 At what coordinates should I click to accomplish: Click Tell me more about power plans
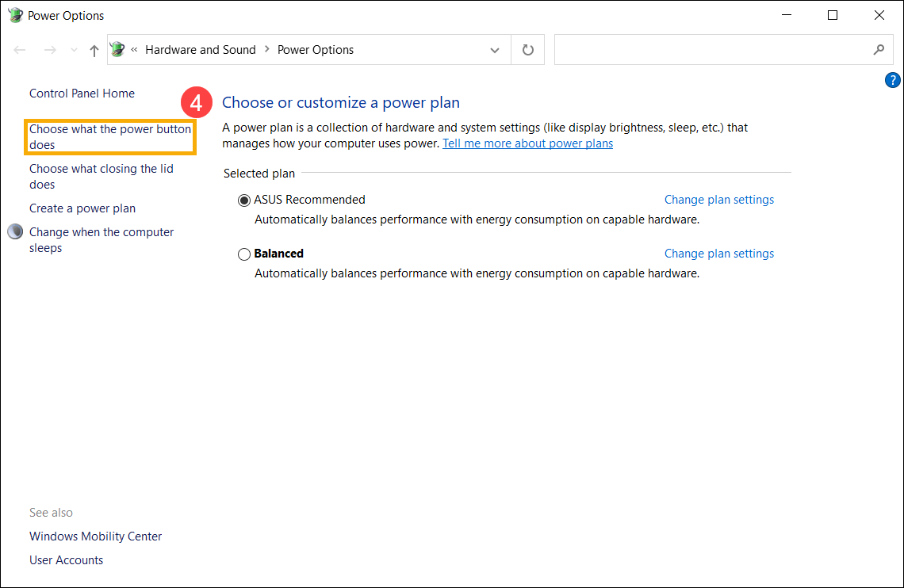click(527, 143)
